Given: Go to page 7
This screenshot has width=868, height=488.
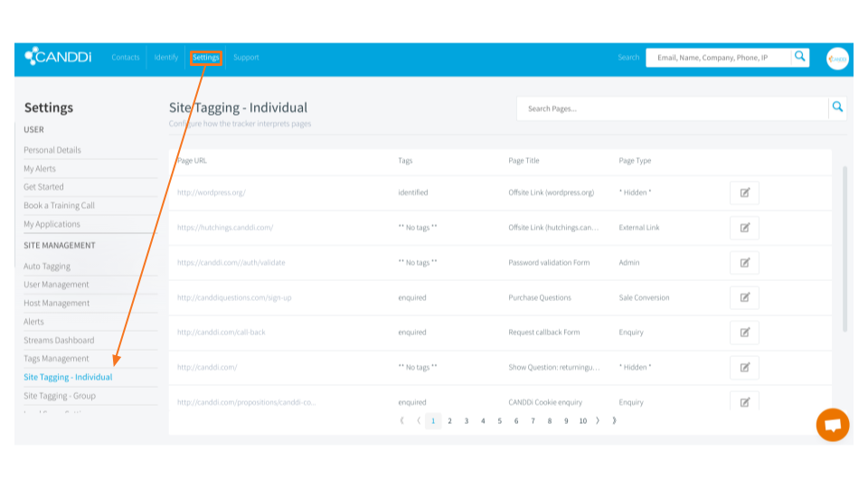Looking at the screenshot, I should [x=533, y=420].
